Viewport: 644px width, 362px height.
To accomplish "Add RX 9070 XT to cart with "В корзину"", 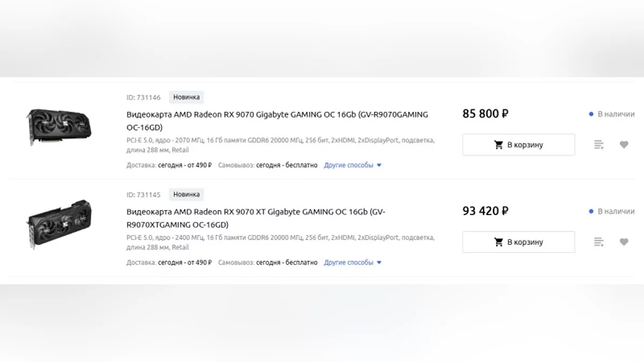I will [x=518, y=242].
